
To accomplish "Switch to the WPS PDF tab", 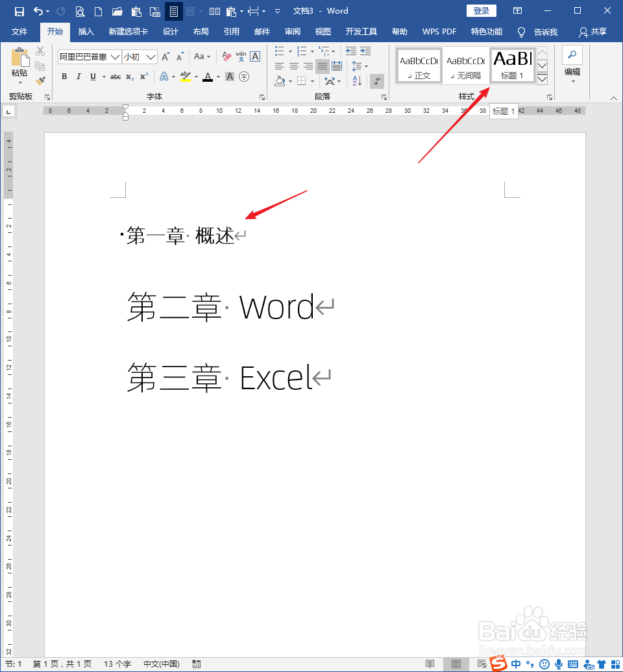I will (439, 32).
